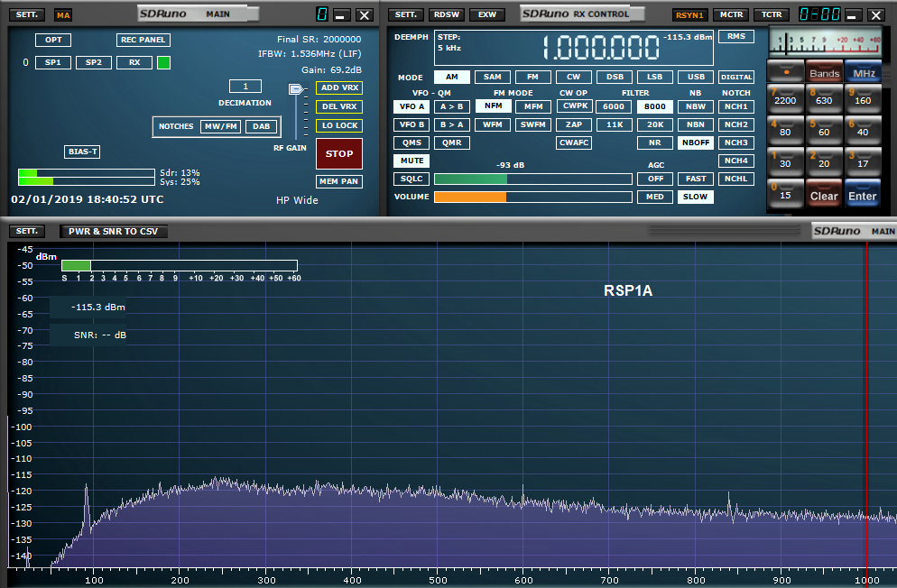Click the MHz keypad button
This screenshot has width=897, height=588.
[x=864, y=72]
